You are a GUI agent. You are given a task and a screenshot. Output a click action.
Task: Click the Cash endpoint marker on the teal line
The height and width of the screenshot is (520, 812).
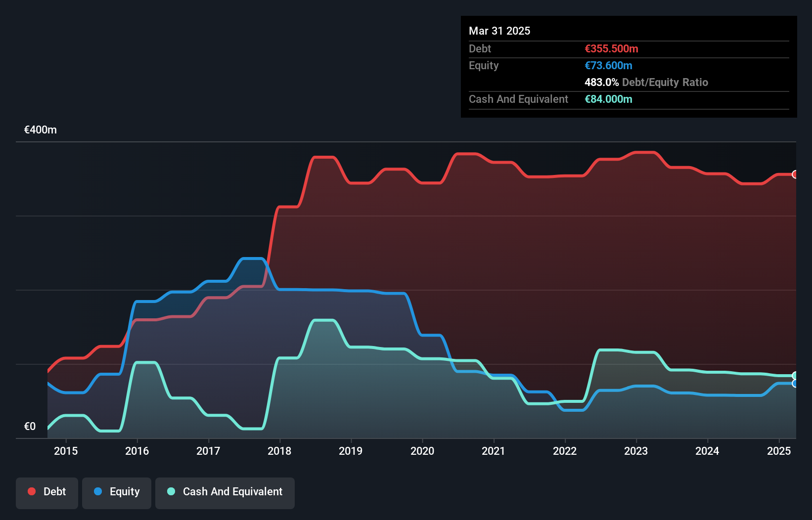[x=795, y=375]
